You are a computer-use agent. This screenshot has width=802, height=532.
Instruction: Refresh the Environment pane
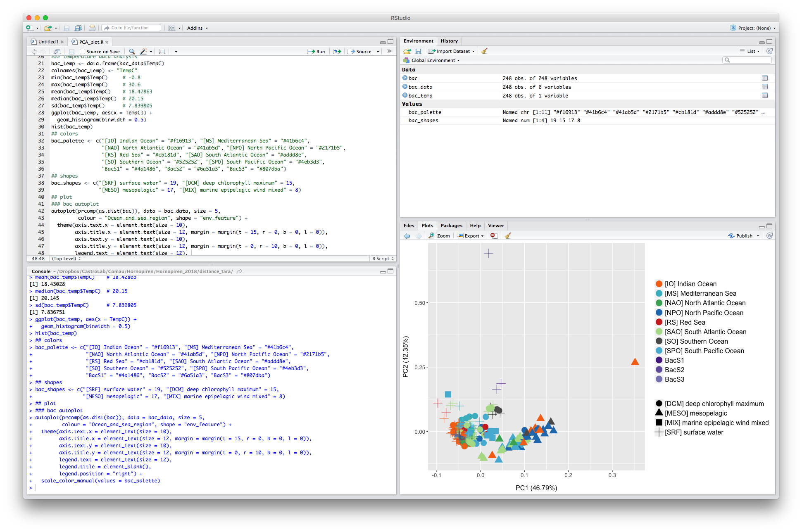click(x=769, y=51)
